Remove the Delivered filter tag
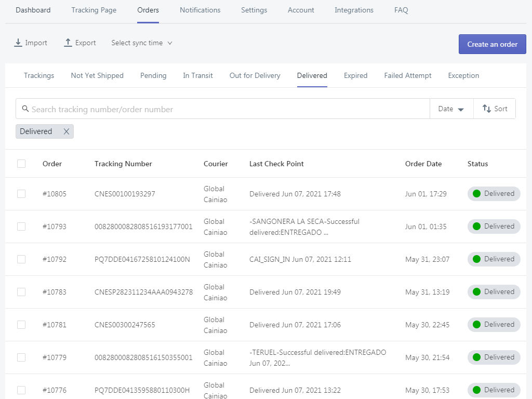Viewport: 532px width, 399px height. point(66,131)
